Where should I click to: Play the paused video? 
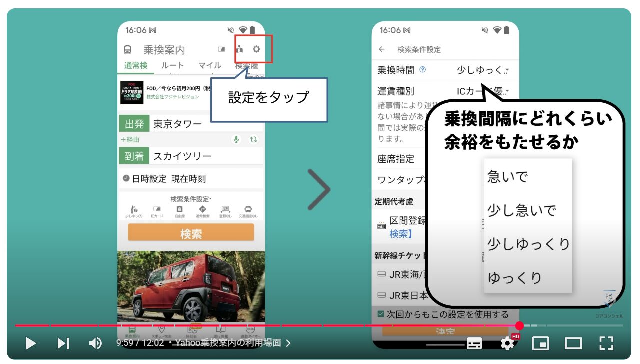[30, 343]
